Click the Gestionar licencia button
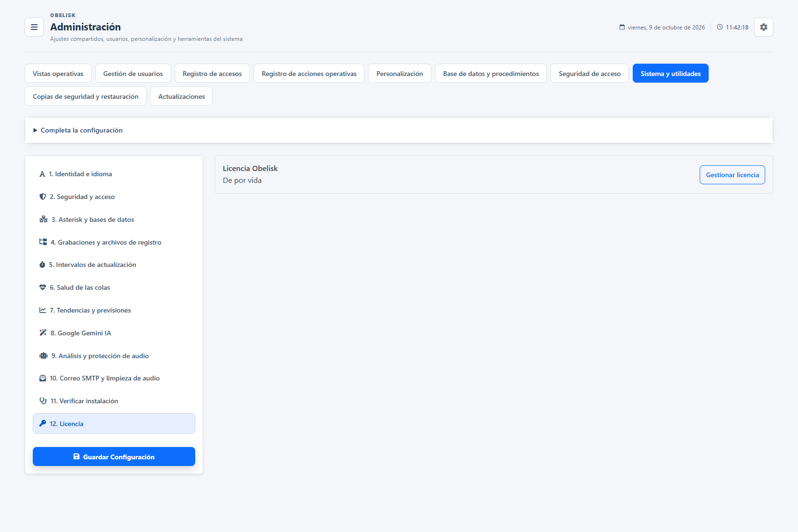This screenshot has width=798, height=532. (732, 175)
